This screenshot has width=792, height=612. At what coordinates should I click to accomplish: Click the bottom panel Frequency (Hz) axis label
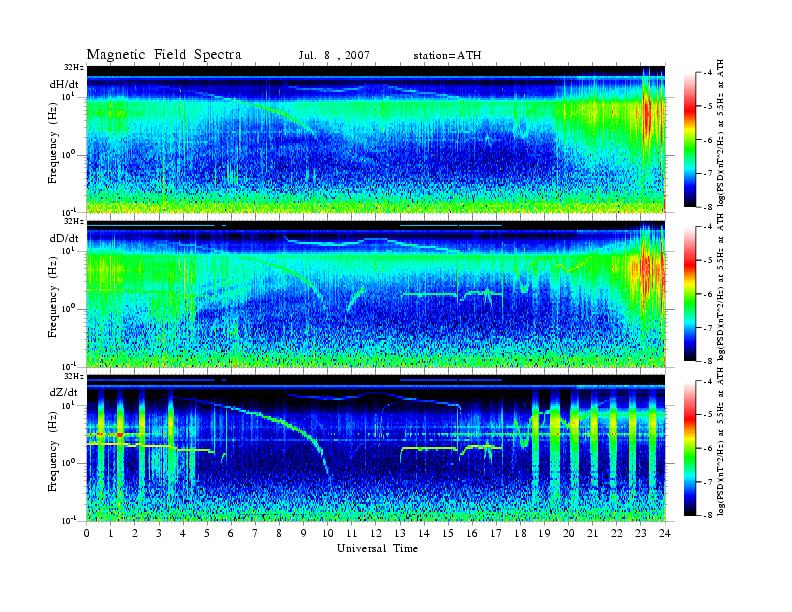tap(53, 453)
